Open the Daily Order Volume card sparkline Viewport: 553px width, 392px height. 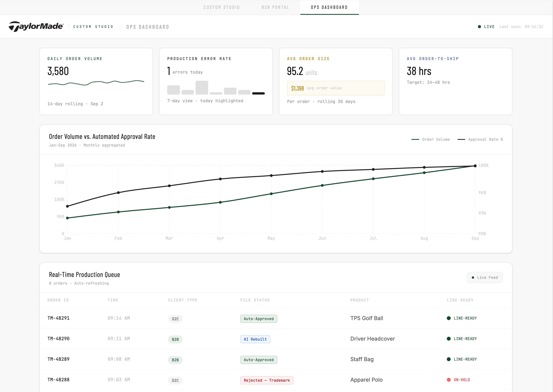[96, 83]
